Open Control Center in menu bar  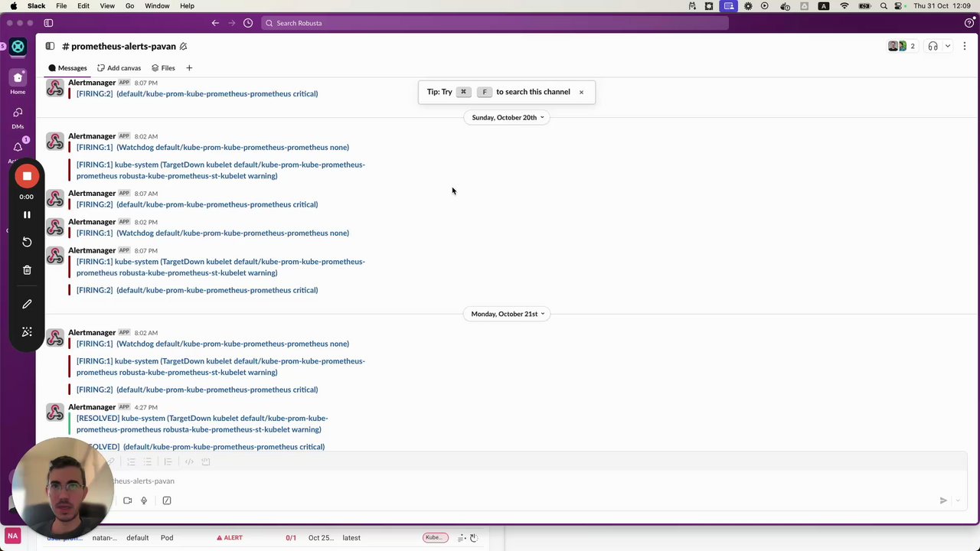click(x=900, y=6)
